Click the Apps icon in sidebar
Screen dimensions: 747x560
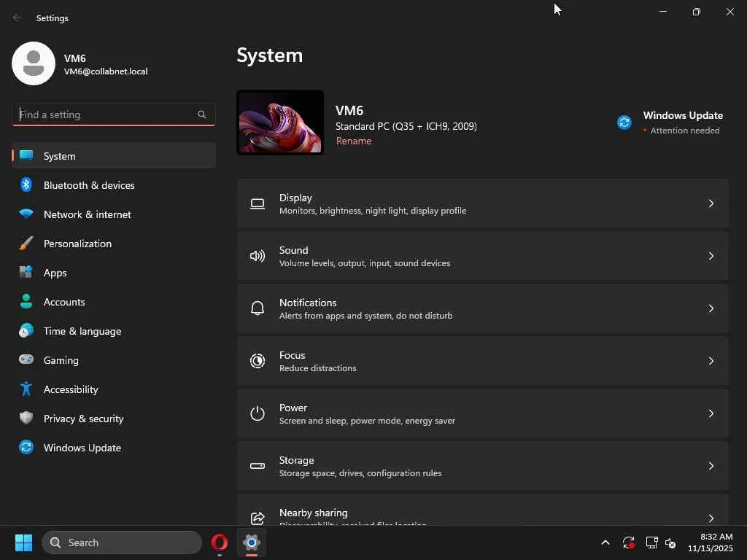point(26,273)
